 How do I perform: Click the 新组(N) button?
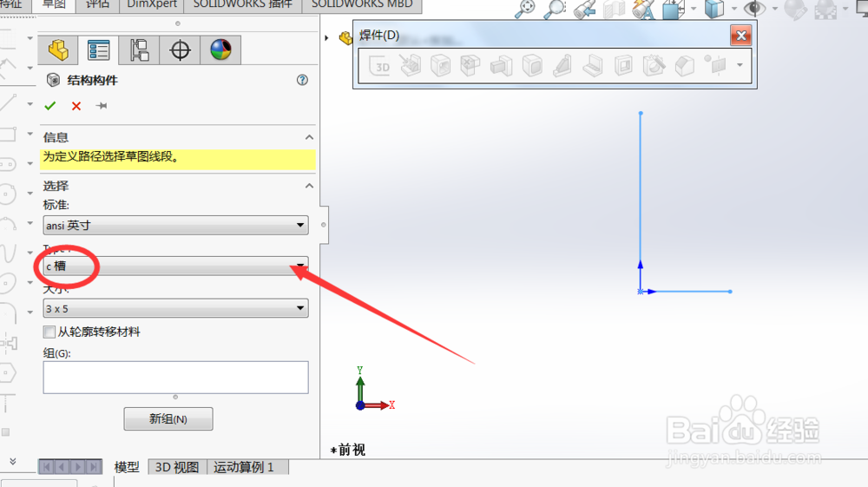[x=168, y=419]
